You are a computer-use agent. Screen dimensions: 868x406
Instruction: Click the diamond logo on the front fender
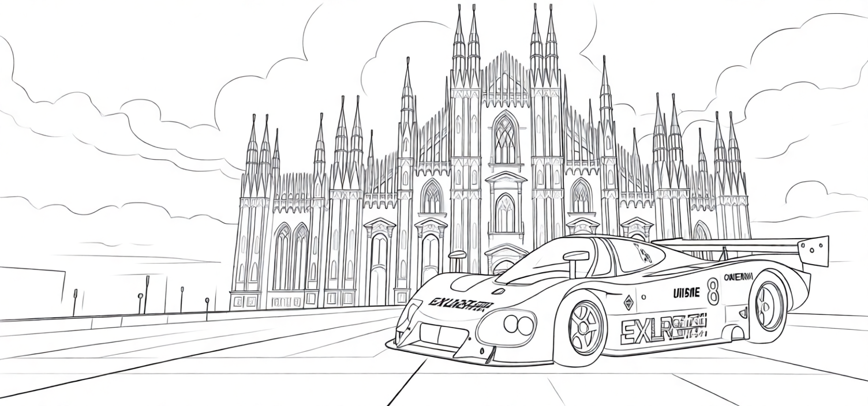point(628,302)
